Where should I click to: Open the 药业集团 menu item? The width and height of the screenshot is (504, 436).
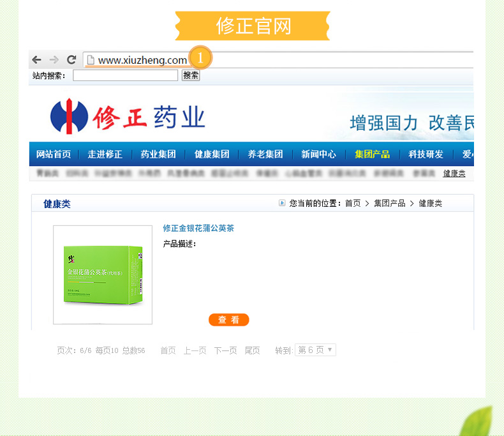pos(158,154)
